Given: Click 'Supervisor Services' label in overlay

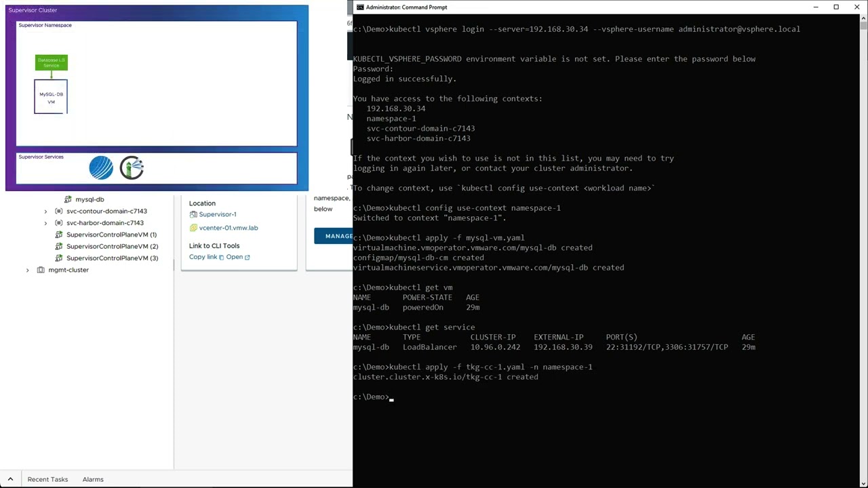Looking at the screenshot, I should coord(41,157).
